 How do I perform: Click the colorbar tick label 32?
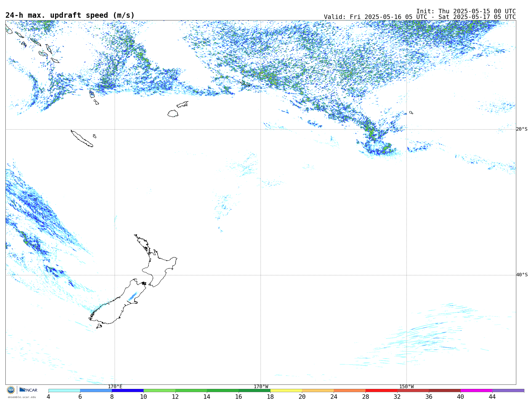[x=397, y=397]
